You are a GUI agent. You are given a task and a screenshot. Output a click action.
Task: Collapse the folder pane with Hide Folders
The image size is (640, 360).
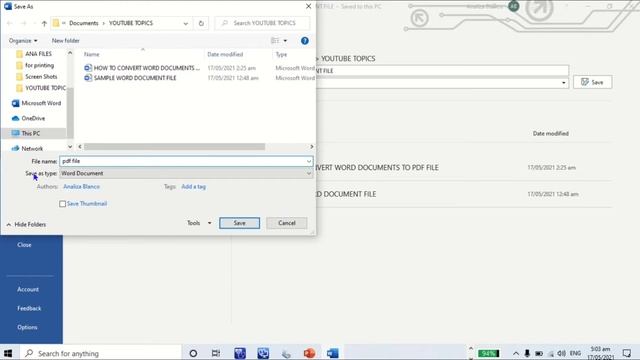26,224
